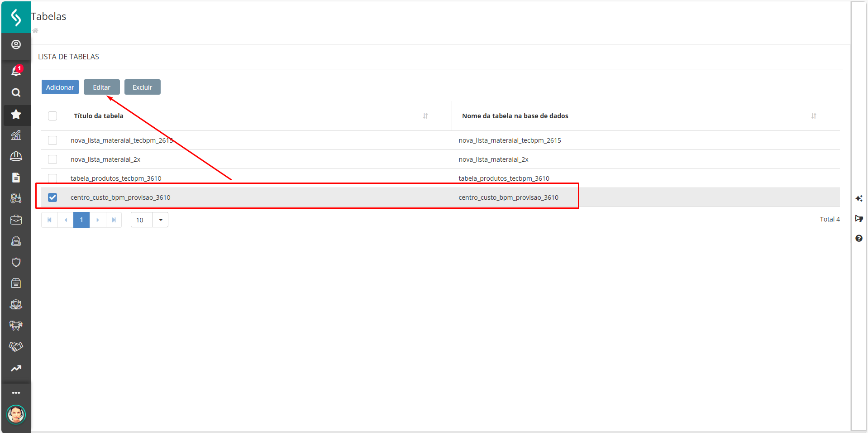Open the shield module in sidebar
The image size is (868, 433).
coord(16,262)
